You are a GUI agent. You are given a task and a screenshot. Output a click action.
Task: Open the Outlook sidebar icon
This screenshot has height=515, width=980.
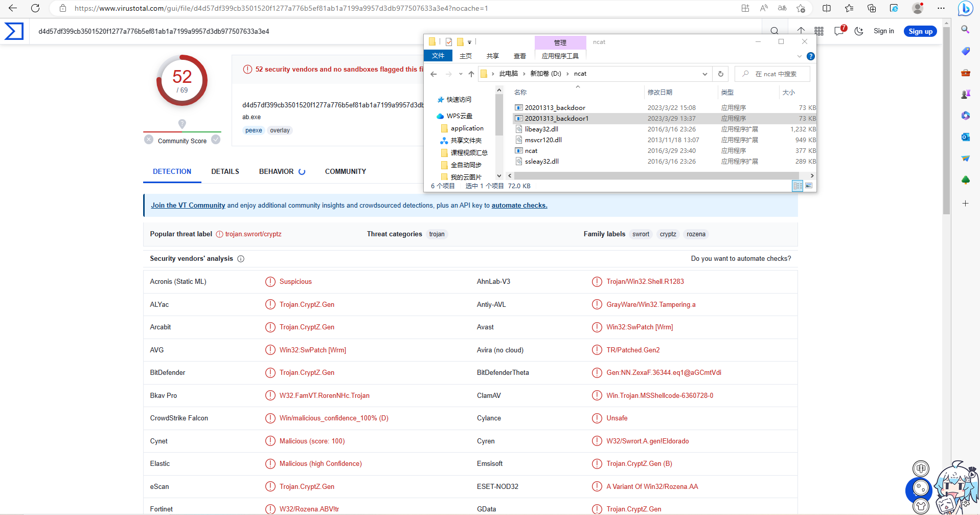coord(965,137)
